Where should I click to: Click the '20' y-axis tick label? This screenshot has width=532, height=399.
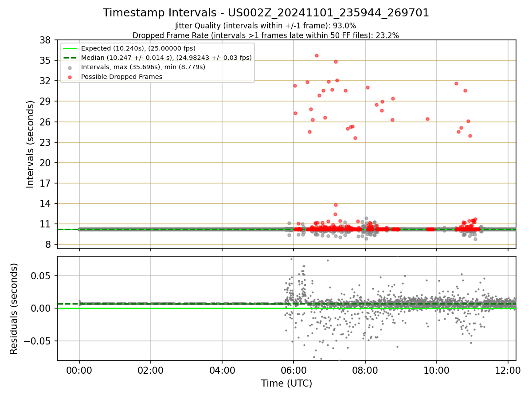(x=45, y=163)
